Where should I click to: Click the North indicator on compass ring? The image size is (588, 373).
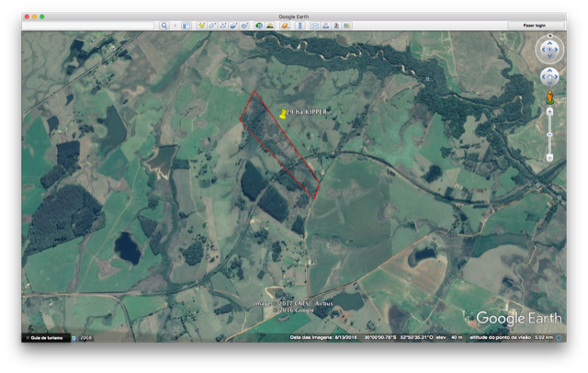click(549, 37)
